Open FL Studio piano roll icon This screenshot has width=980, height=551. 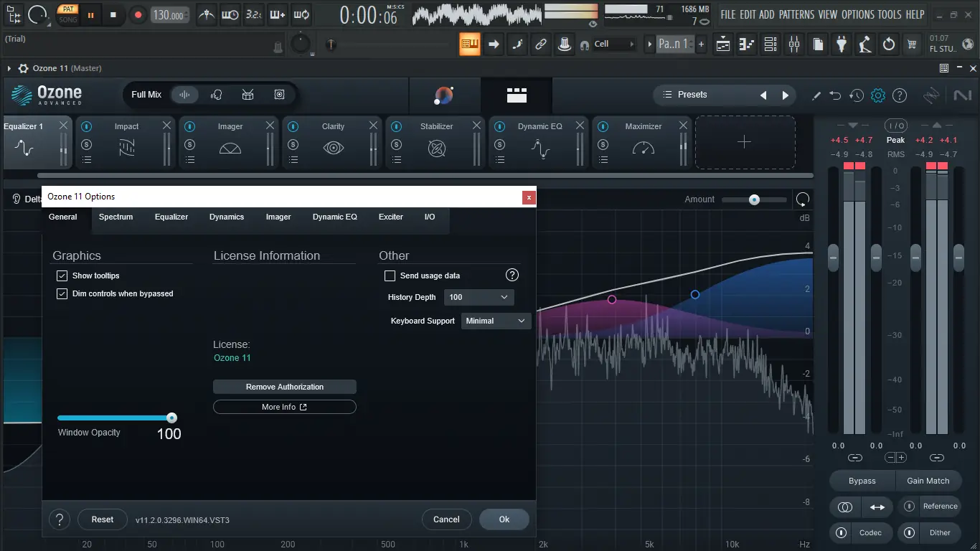click(747, 44)
